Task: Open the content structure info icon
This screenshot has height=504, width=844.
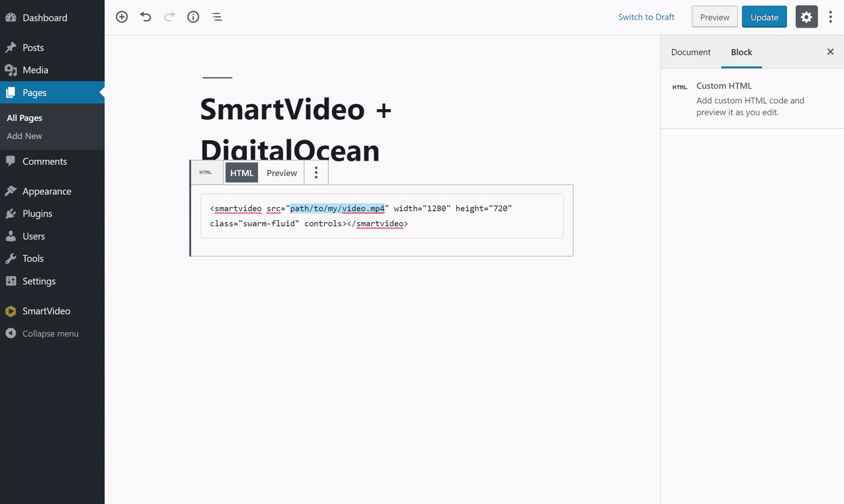Action: (x=193, y=17)
